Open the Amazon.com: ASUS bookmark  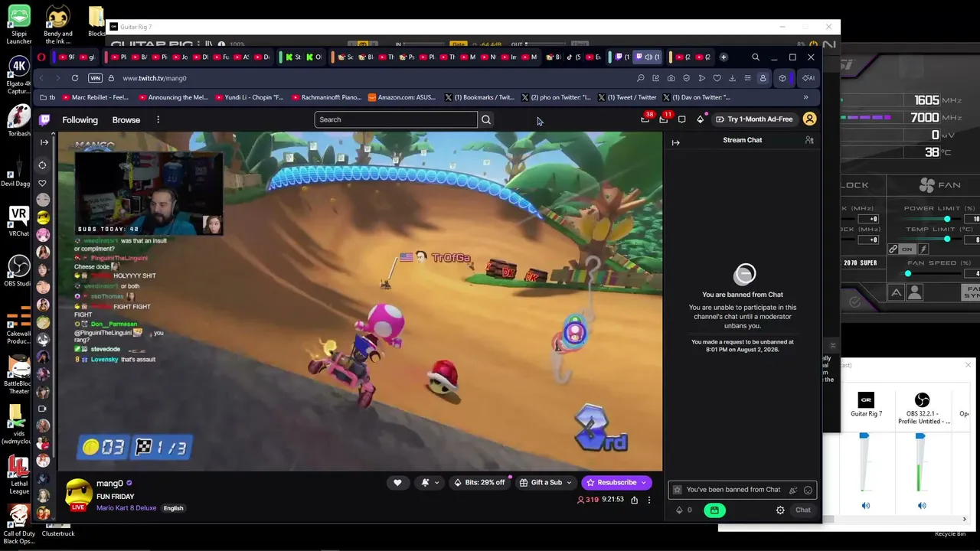click(x=402, y=97)
